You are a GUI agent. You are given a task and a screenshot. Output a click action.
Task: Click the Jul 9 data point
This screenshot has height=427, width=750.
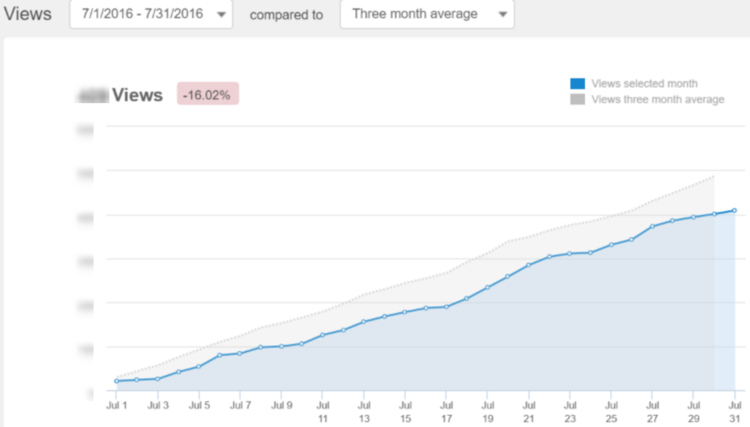[281, 346]
